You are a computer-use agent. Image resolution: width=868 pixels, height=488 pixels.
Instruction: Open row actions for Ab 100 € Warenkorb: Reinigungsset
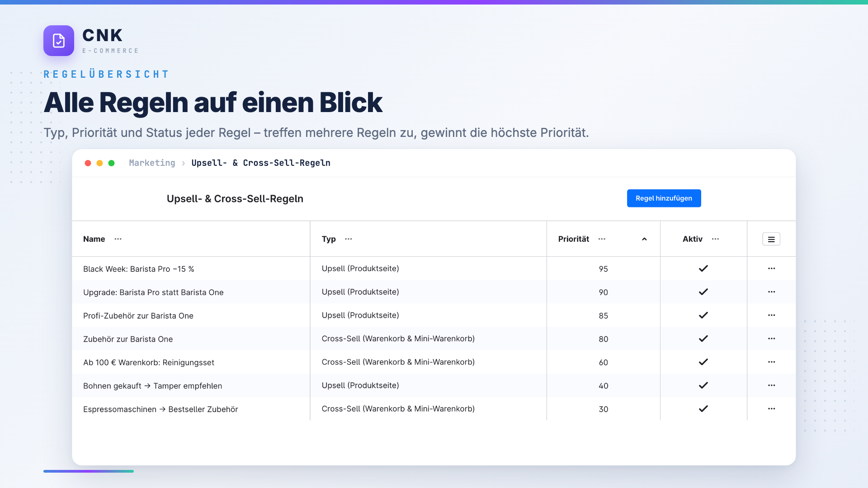(x=771, y=362)
